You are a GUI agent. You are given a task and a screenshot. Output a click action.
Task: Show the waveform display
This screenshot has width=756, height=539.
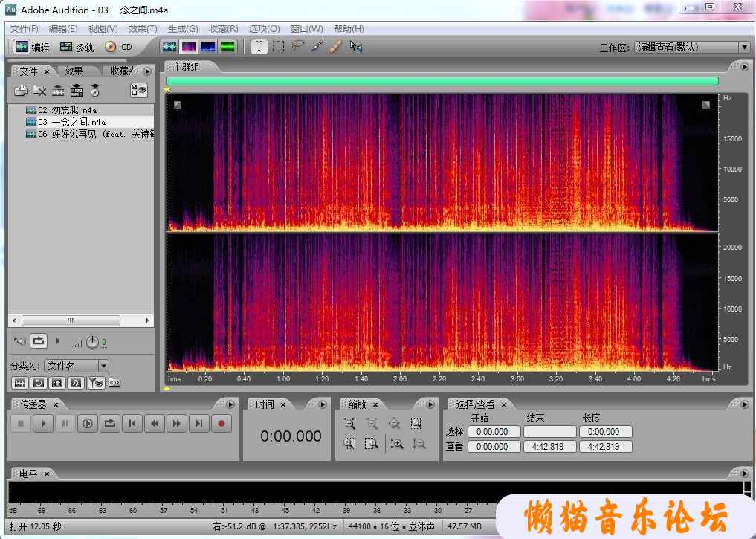pos(169,47)
